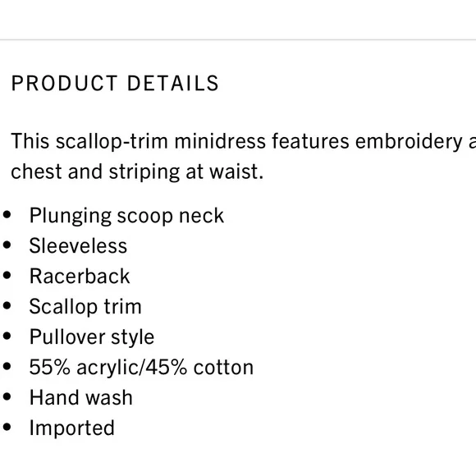Image resolution: width=476 pixels, height=476 pixels.
Task: Select the 'Plunging scoop neck' list item
Action: click(x=126, y=216)
